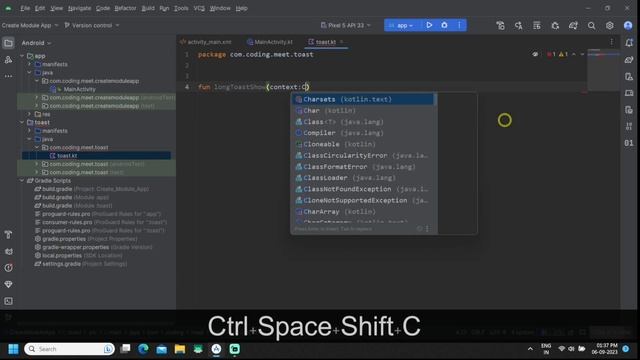Image resolution: width=640 pixels, height=360 pixels.
Task: Click Attach Debugger to process icon
Action: pyautogui.click(x=555, y=26)
